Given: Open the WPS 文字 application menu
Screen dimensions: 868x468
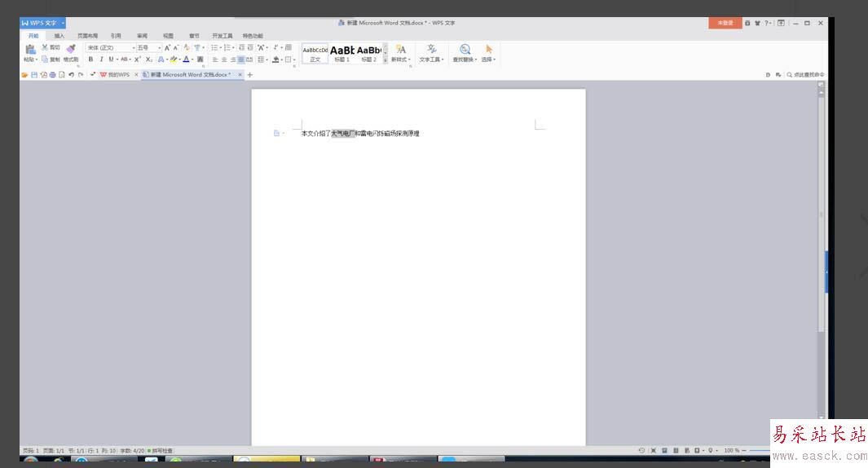Looking at the screenshot, I should tap(42, 23).
